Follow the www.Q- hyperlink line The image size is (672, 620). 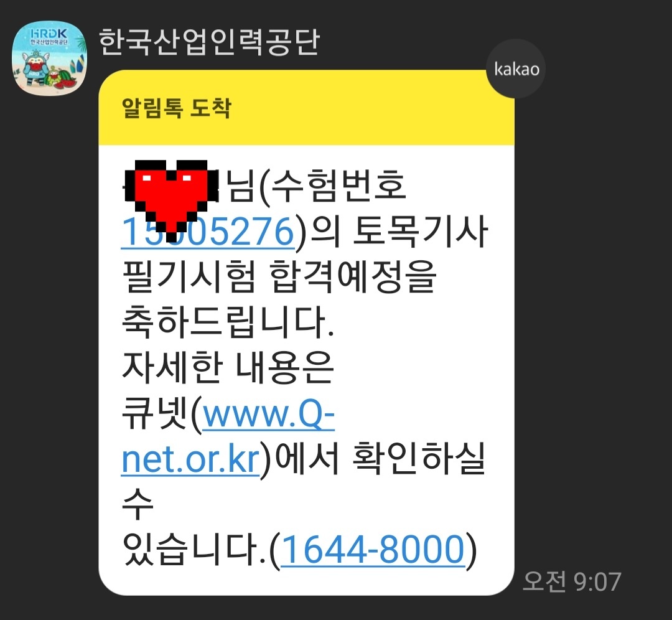(268, 415)
